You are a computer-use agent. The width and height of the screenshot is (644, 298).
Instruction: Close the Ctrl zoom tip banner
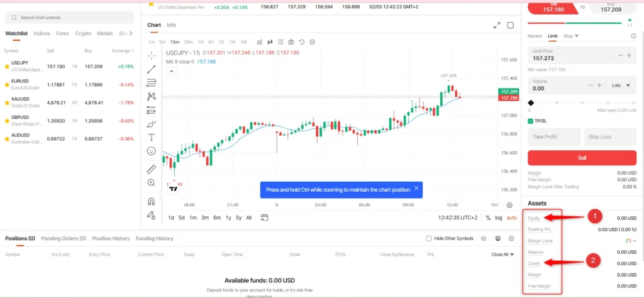coord(416,189)
